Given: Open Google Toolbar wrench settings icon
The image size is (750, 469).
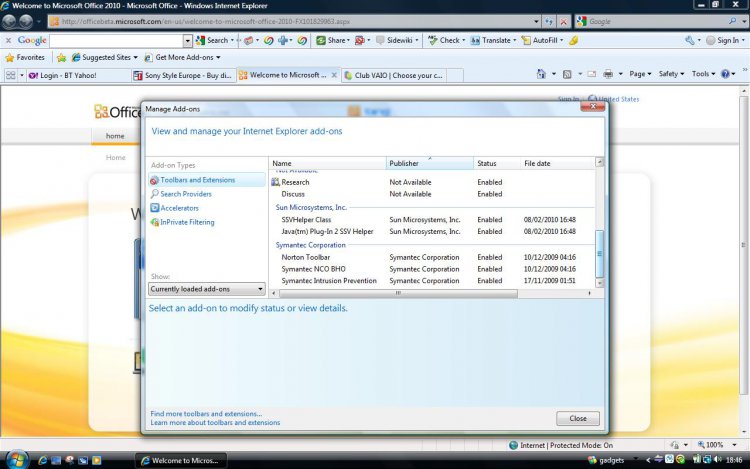Looking at the screenshot, I should point(689,41).
